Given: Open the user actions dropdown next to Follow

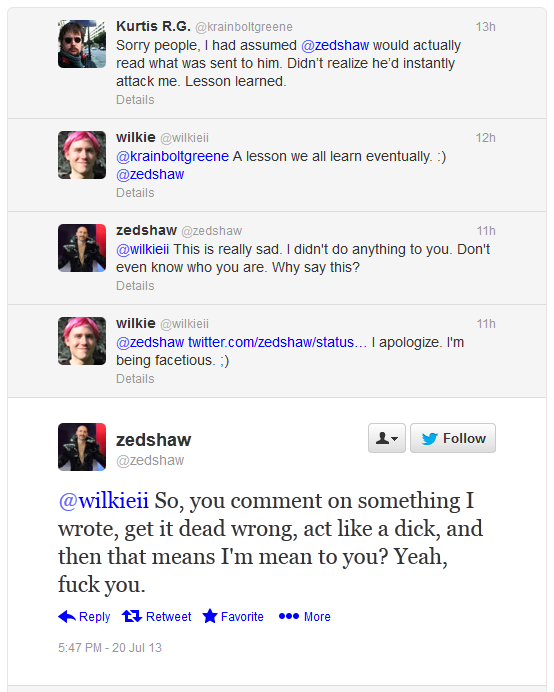Looking at the screenshot, I should point(387,438).
